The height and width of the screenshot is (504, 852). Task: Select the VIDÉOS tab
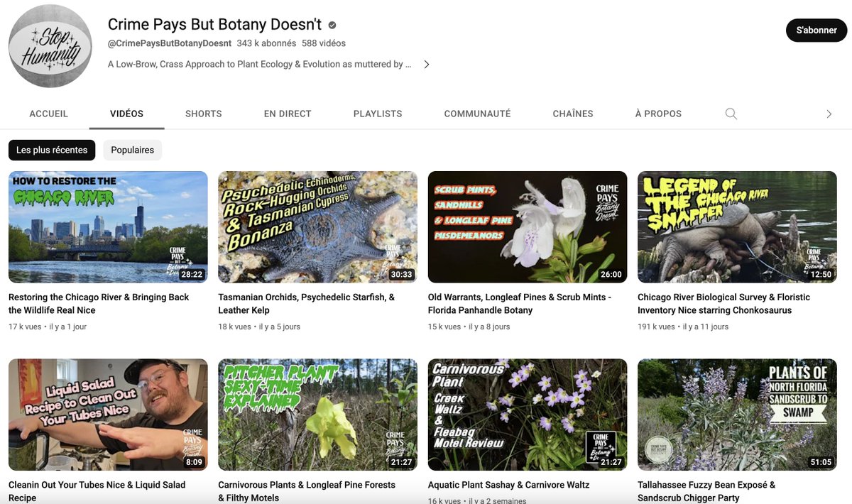click(x=127, y=114)
